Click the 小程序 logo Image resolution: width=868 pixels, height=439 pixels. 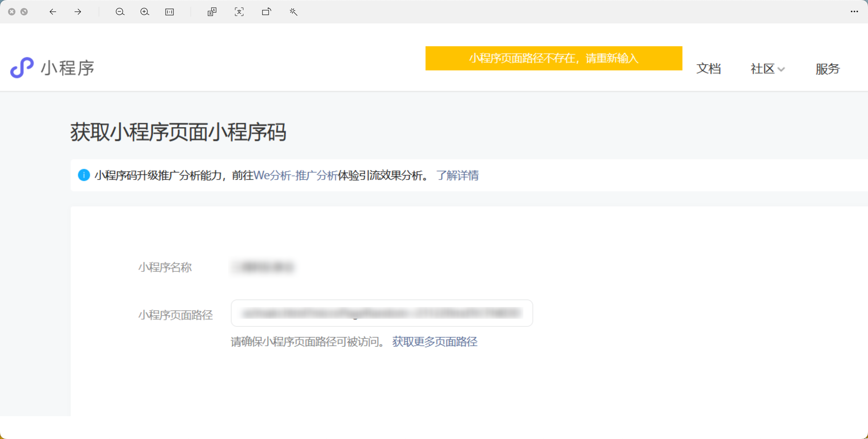pos(52,68)
